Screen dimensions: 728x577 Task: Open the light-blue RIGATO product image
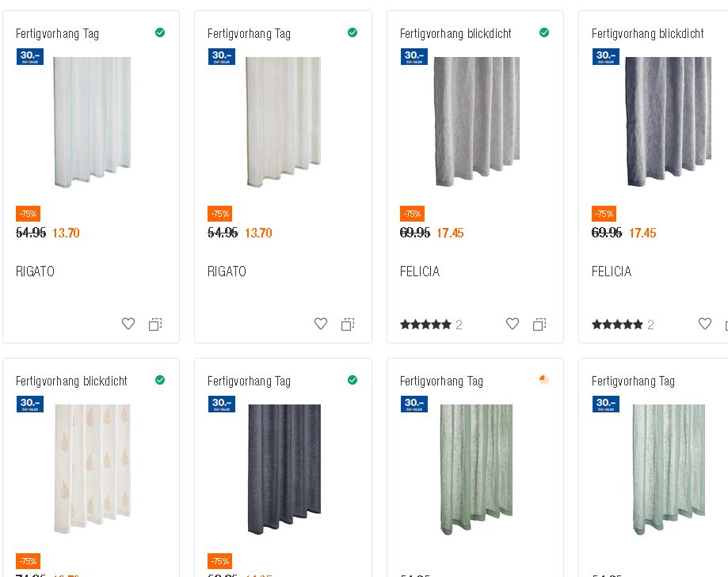pos(92,123)
